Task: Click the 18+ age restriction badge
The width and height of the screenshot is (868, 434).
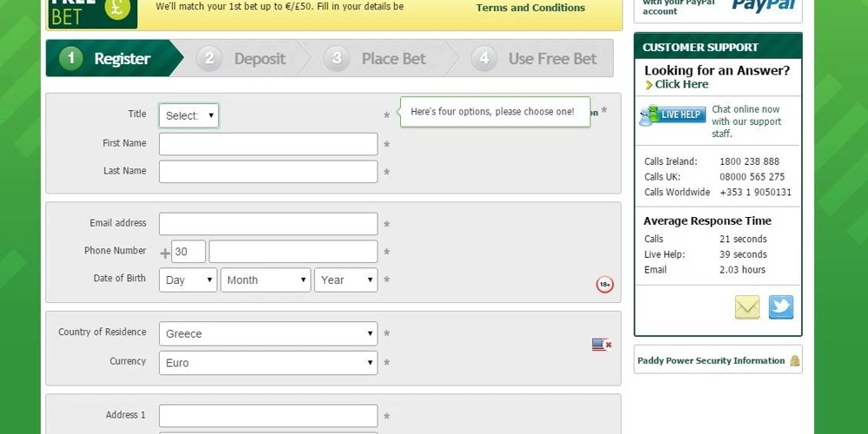Action: pyautogui.click(x=604, y=285)
